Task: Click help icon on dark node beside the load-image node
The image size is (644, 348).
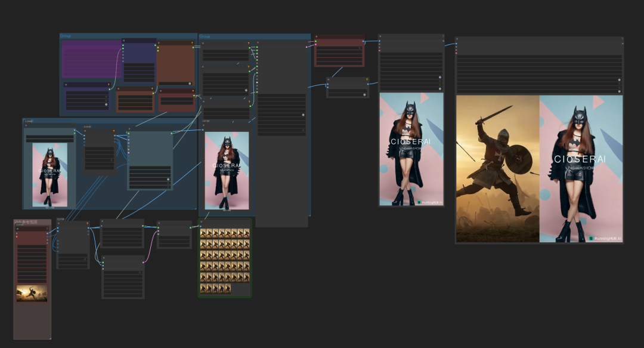Action: pos(114,131)
